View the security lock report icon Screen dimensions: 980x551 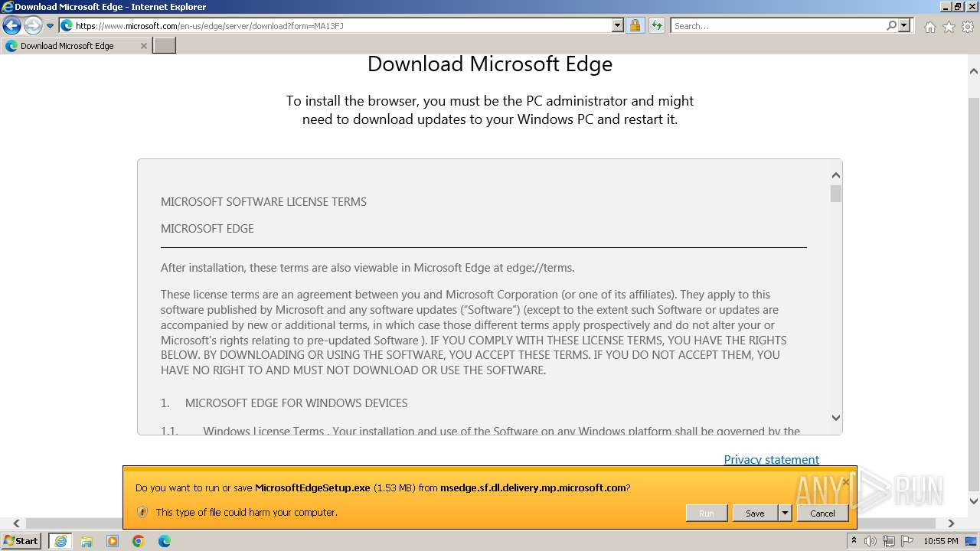click(x=635, y=26)
